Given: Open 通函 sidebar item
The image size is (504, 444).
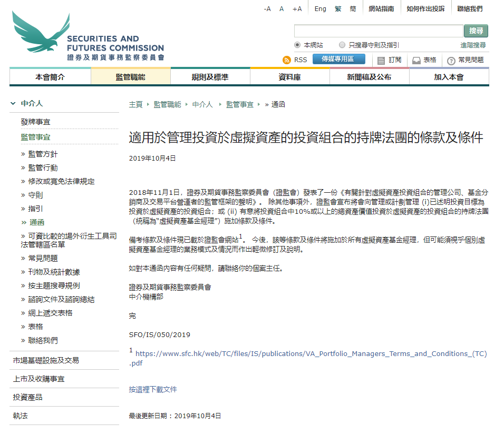Looking at the screenshot, I should [x=37, y=222].
